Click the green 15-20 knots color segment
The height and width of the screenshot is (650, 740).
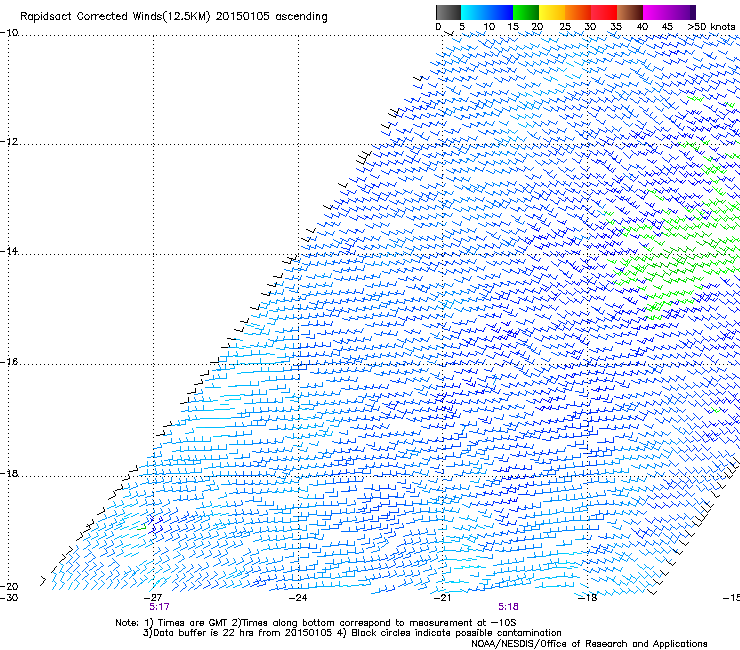(526, 12)
